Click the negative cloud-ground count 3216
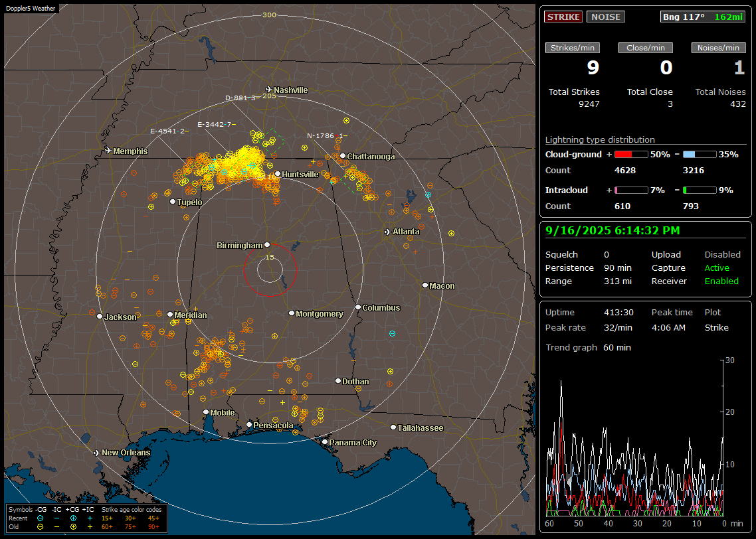 pos(694,171)
